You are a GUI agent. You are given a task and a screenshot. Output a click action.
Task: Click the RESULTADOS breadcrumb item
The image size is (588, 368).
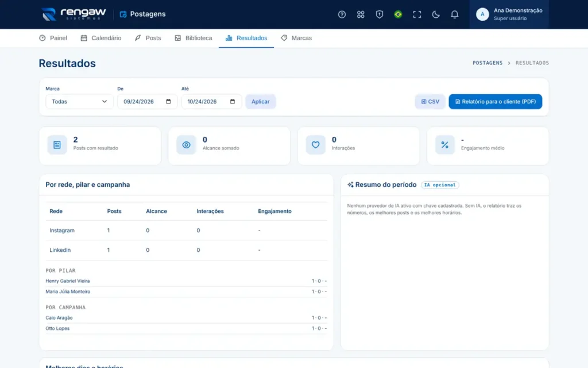(532, 63)
